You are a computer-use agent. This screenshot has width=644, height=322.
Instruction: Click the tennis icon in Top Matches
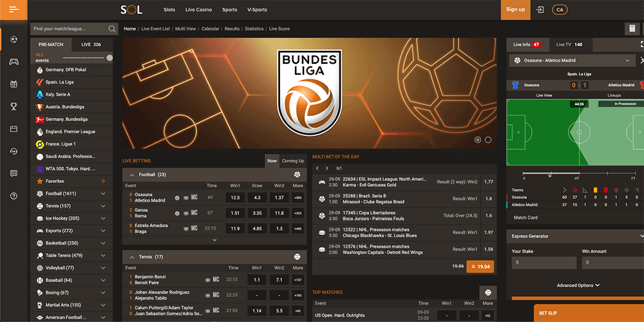(x=488, y=292)
